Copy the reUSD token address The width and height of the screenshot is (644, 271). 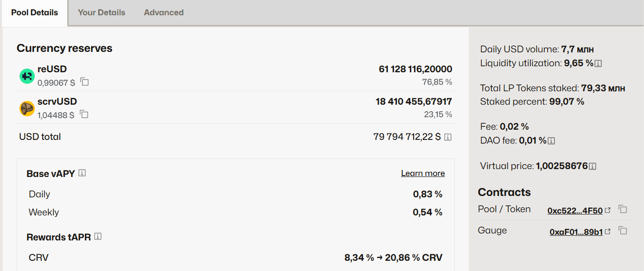pyautogui.click(x=84, y=82)
